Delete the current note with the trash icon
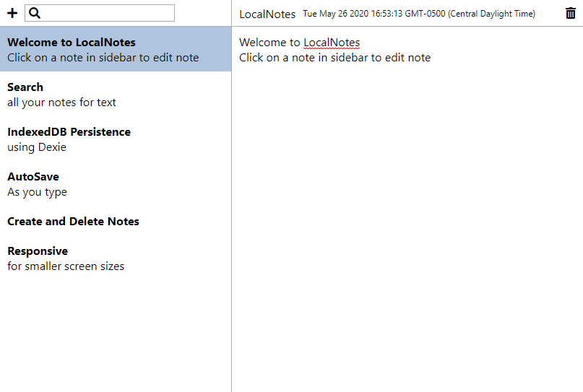Viewport: 583px width, 392px height. tap(571, 14)
